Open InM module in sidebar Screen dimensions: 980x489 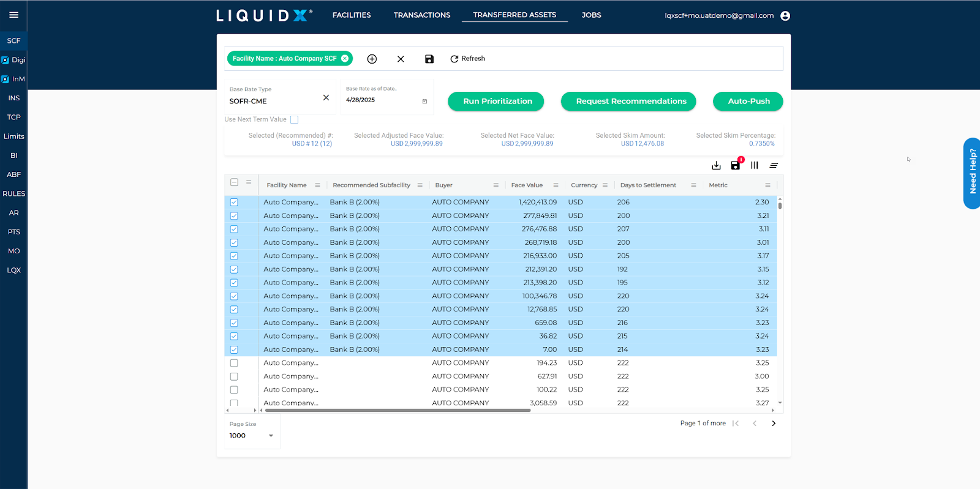point(13,79)
